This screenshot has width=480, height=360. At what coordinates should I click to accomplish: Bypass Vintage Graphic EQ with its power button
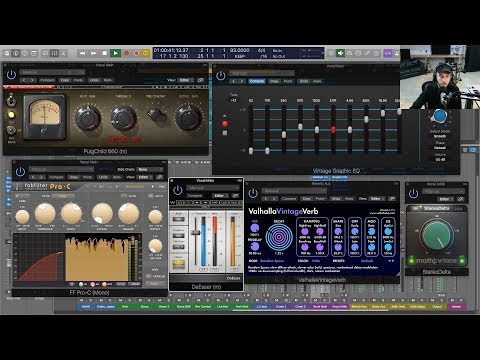221,76
